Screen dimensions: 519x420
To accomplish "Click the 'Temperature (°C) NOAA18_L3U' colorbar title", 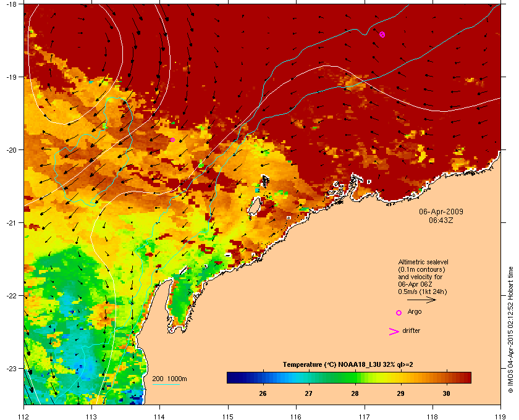I will [347, 365].
